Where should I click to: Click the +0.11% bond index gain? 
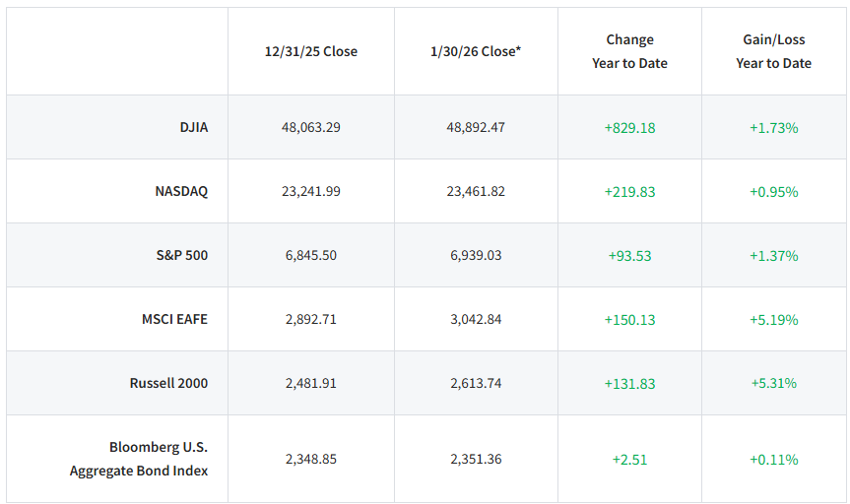click(773, 460)
